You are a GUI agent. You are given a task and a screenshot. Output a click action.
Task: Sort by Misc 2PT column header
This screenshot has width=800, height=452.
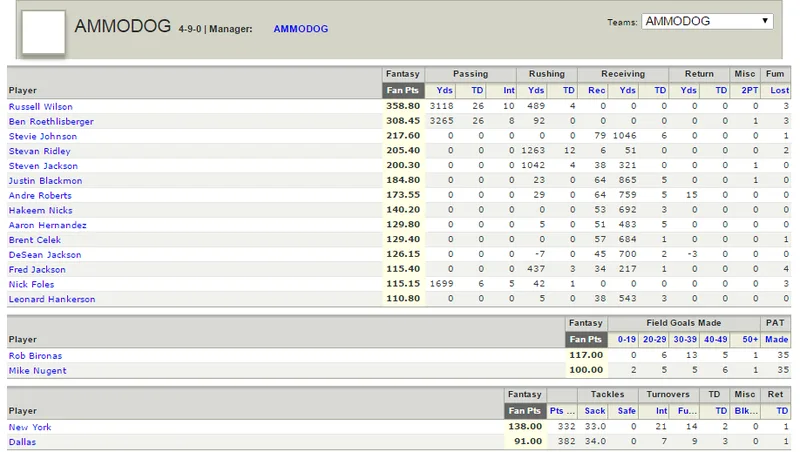tap(749, 90)
